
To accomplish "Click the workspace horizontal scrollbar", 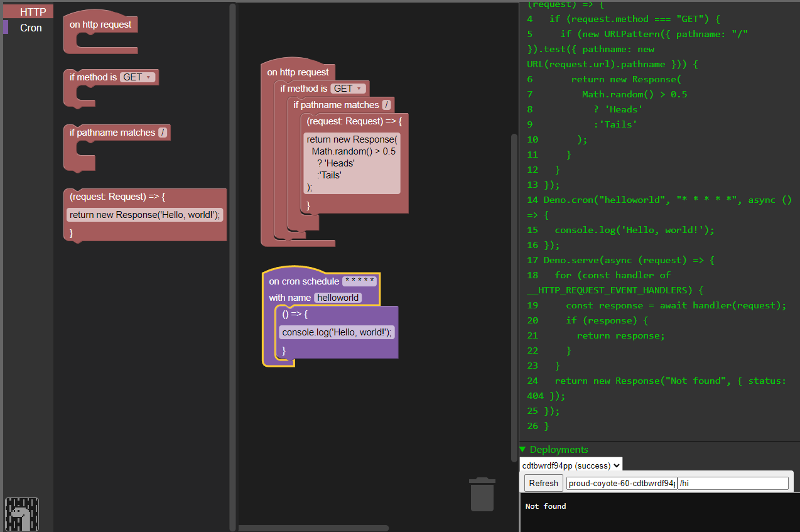I will [313, 528].
